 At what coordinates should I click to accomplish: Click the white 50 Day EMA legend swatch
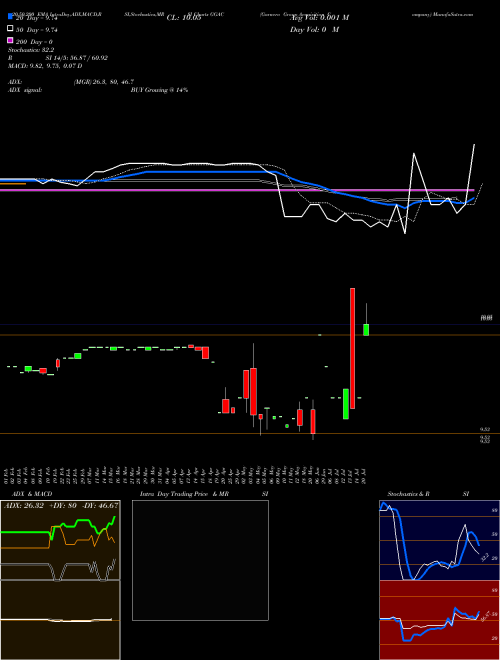pyautogui.click(x=10, y=29)
